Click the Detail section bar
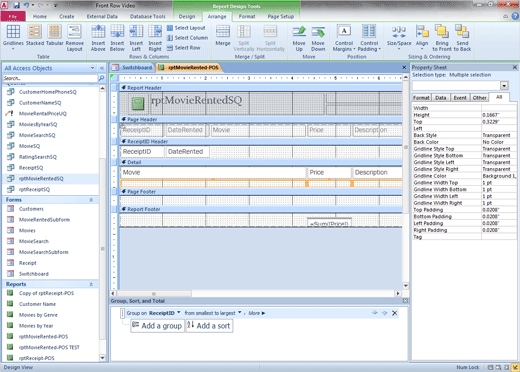This screenshot has height=372, width=520. pos(261,162)
